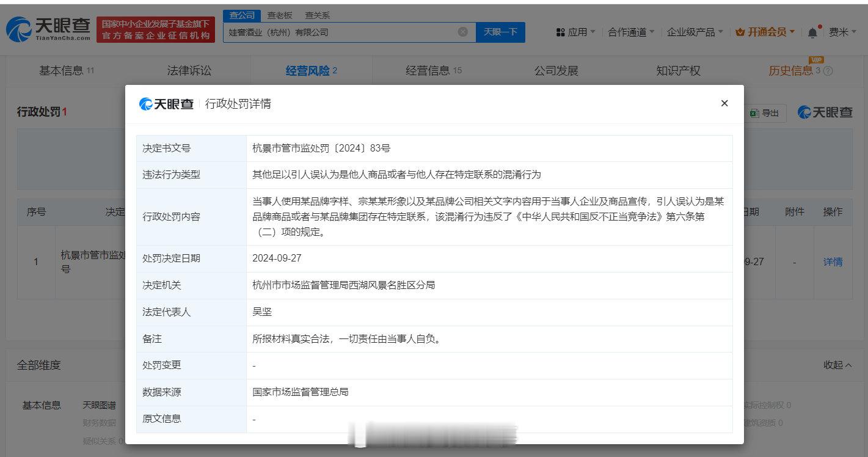Open the 合作通道 dropdown
Screen dimensions: 868x457
[631, 32]
